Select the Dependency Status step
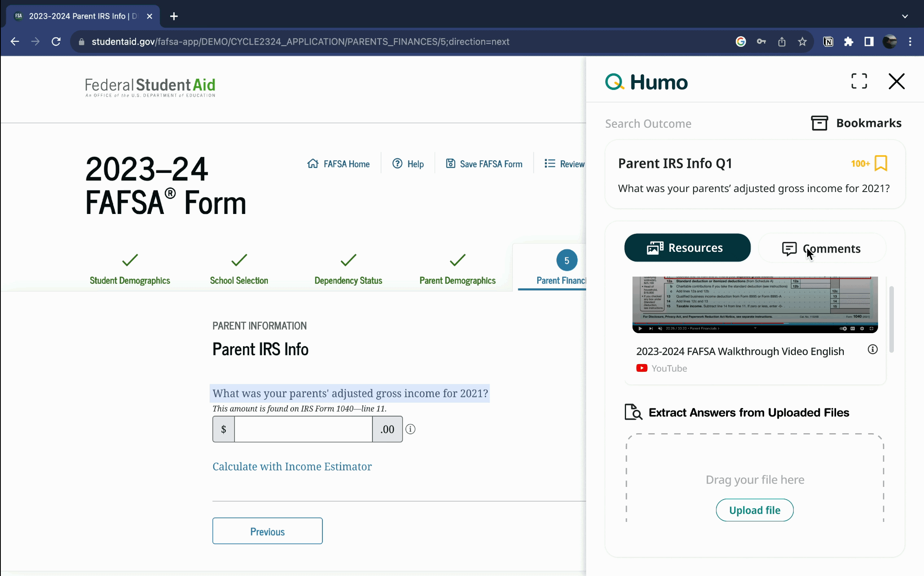 (x=348, y=269)
